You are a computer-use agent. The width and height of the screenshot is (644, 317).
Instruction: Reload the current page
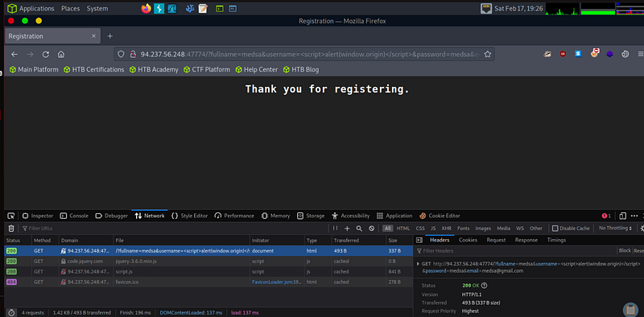tap(46, 54)
